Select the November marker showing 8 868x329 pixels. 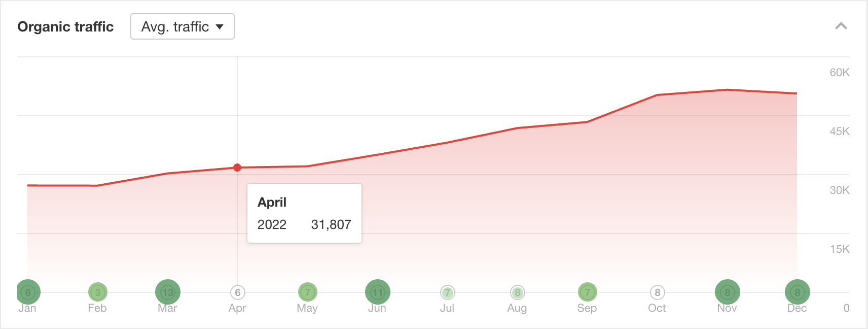pos(727,291)
